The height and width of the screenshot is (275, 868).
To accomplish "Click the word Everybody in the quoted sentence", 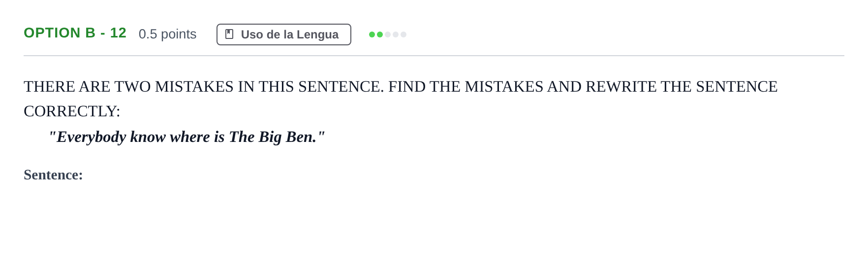I will click(91, 137).
